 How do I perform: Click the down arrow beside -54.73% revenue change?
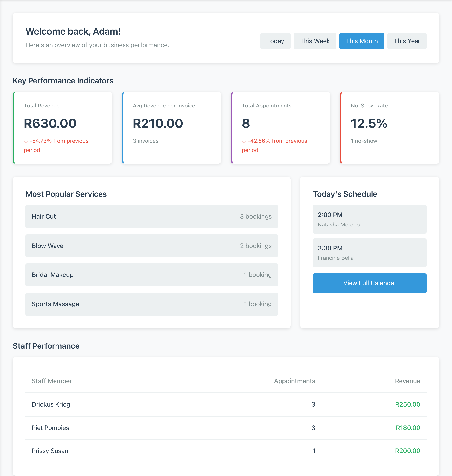26,141
